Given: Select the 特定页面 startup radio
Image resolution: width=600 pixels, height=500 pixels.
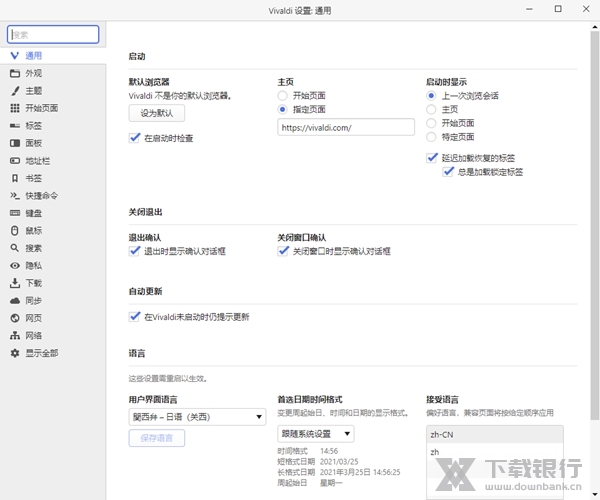Looking at the screenshot, I should [431, 137].
